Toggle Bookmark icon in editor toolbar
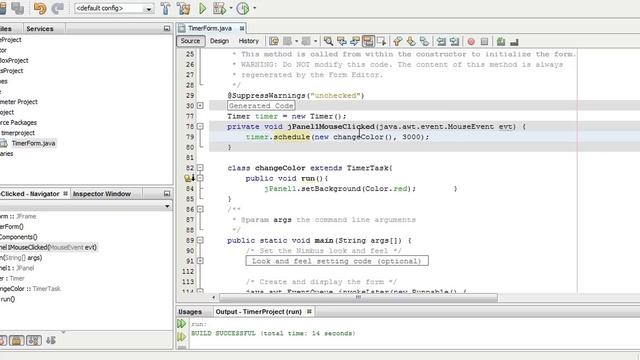This screenshot has height=360, width=640. click(x=424, y=41)
